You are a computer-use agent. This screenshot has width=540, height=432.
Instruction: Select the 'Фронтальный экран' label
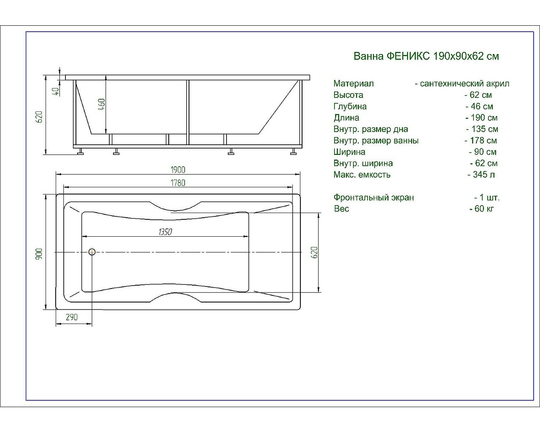(374, 197)
